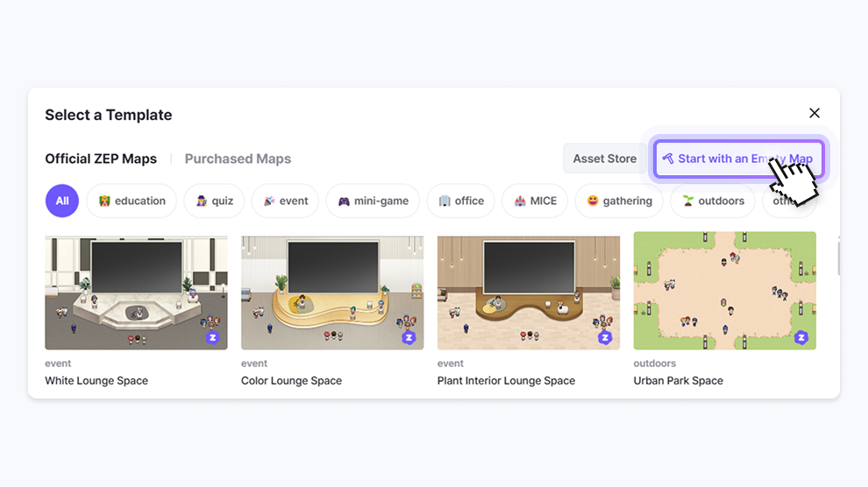Image resolution: width=868 pixels, height=487 pixels.
Task: Click Start with an Empty Map button
Action: (738, 159)
